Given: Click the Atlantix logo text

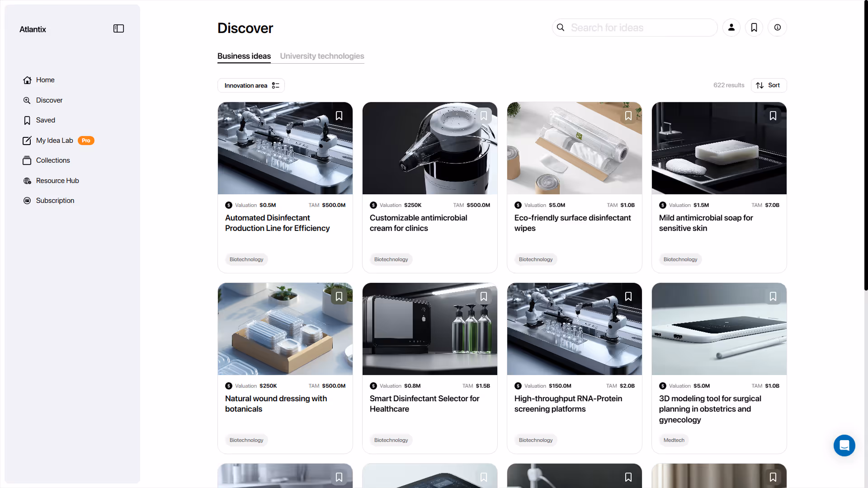Looking at the screenshot, I should (33, 29).
